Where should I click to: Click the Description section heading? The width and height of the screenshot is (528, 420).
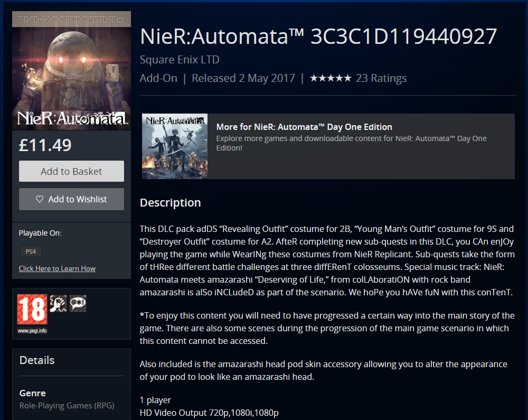coord(170,203)
